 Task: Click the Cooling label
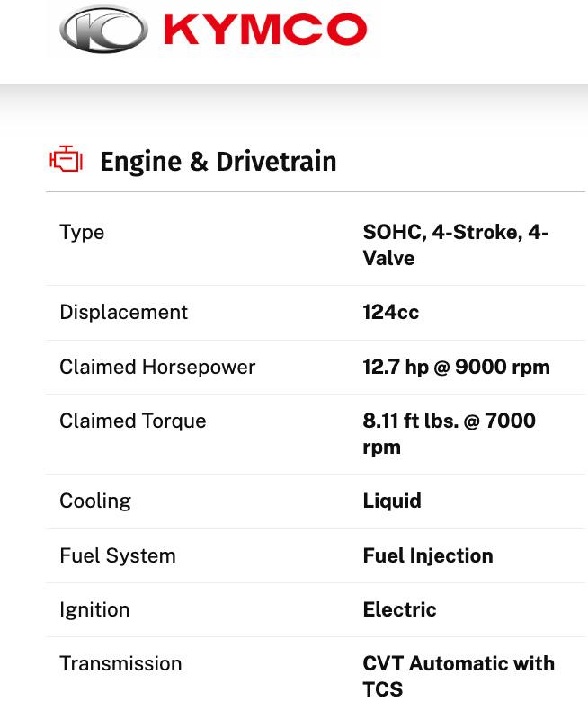point(95,501)
